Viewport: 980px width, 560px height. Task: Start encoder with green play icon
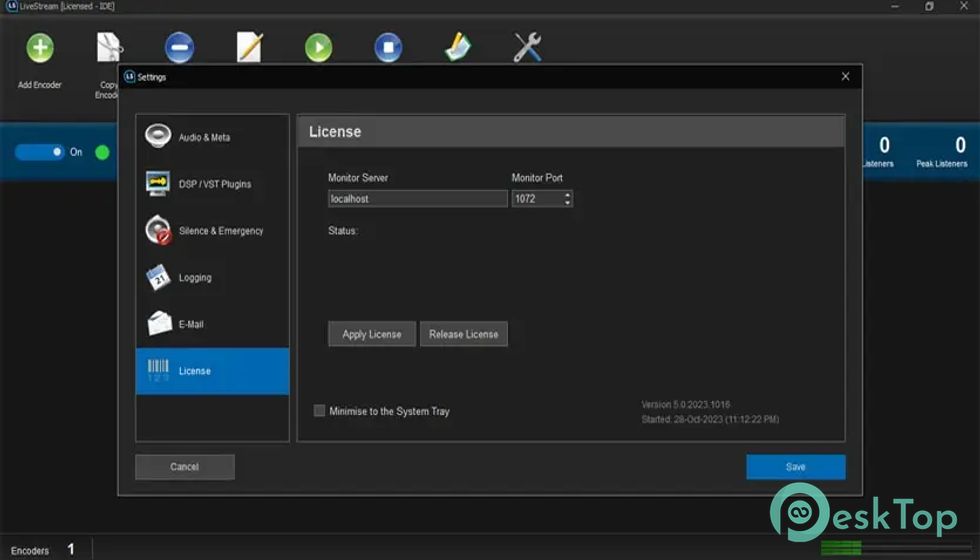[x=319, y=48]
